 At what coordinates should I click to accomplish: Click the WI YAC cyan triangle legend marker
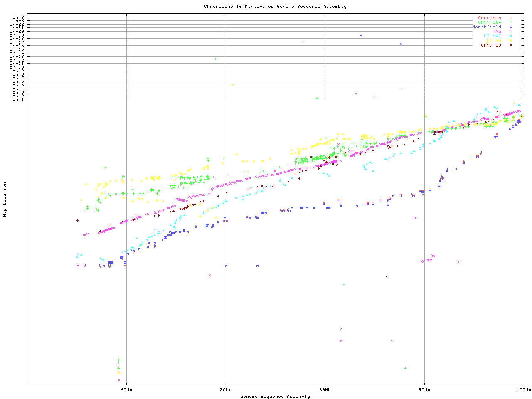click(511, 36)
